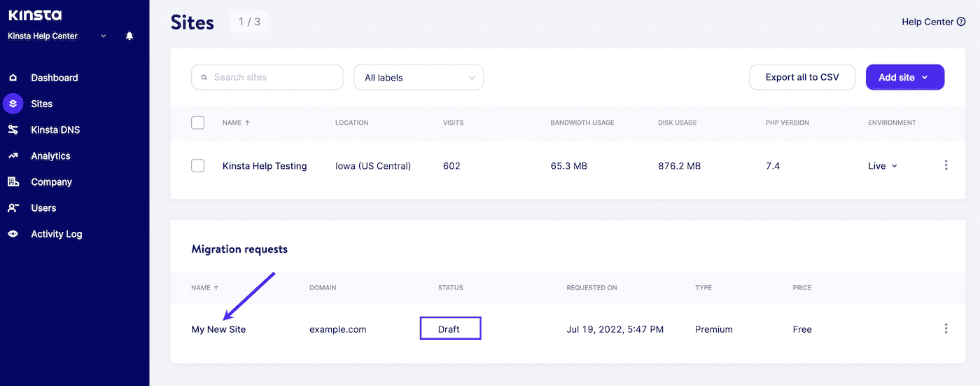
Task: Click the Migration requests heading
Action: (239, 249)
